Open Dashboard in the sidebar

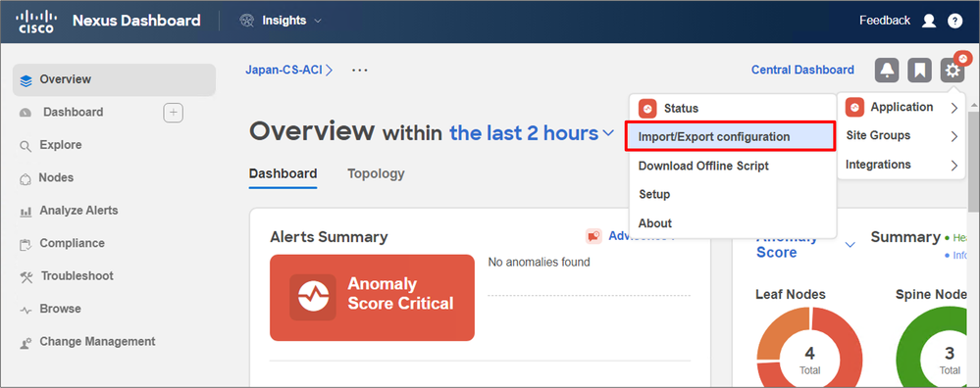(x=74, y=113)
